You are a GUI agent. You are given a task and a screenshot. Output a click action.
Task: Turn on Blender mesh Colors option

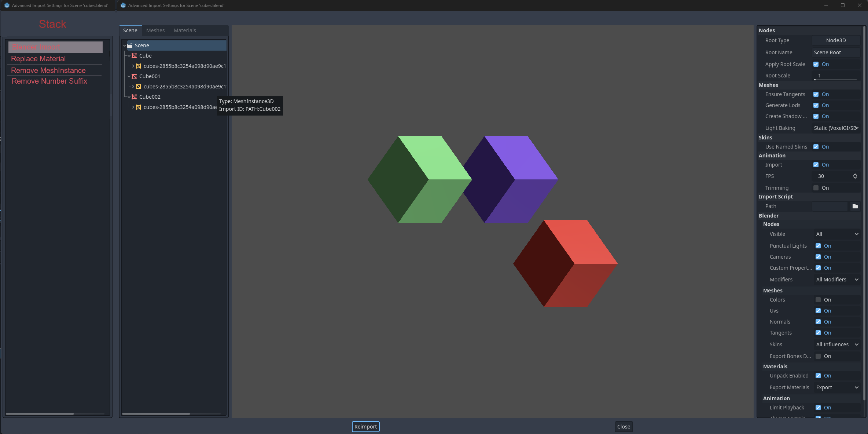[818, 300]
